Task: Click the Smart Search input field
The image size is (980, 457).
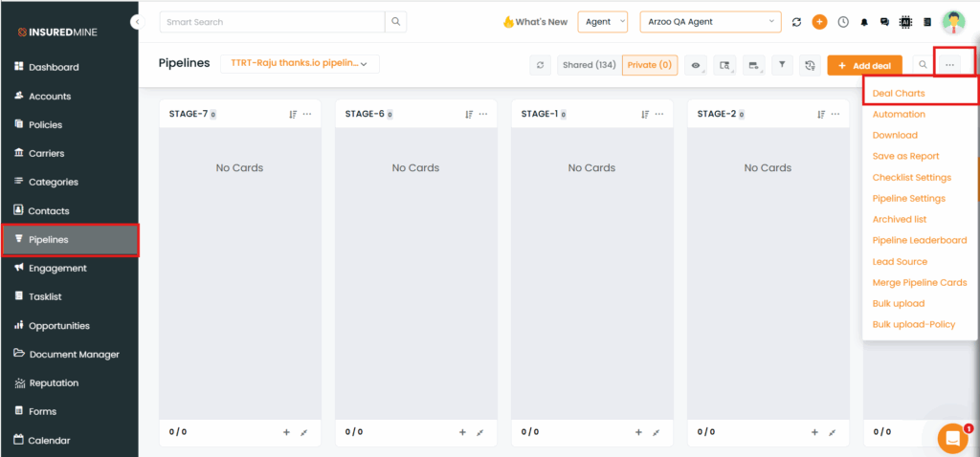Action: point(272,22)
